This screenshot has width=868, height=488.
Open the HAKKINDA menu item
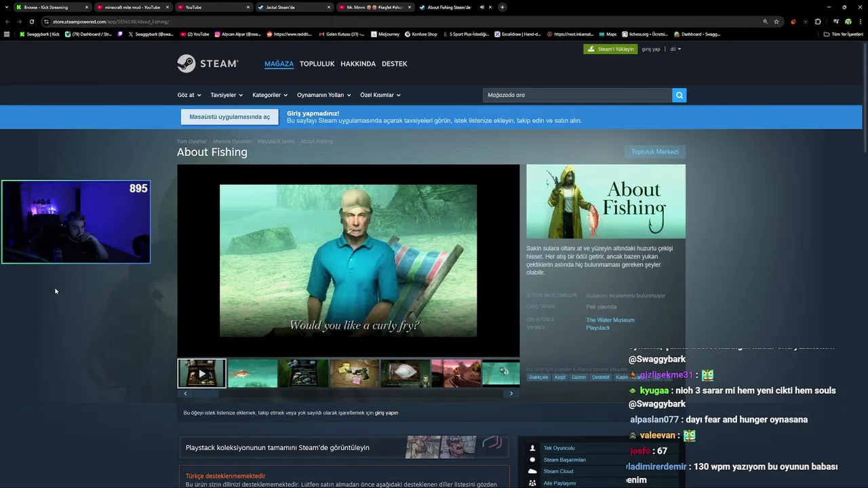358,64
